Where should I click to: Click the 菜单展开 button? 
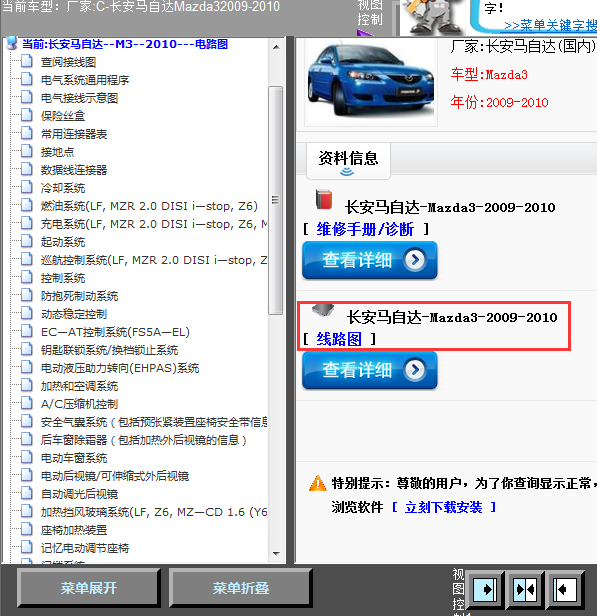[x=89, y=588]
